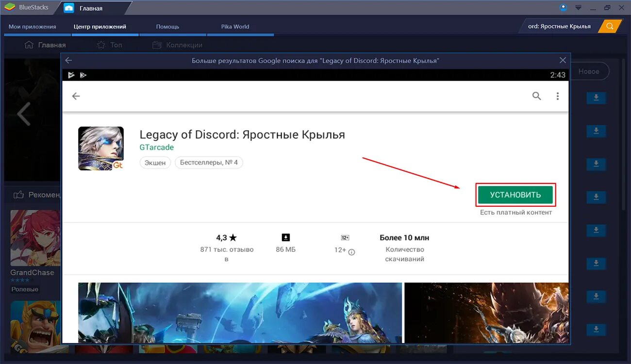Click the home window tab icon
The image size is (631, 364).
point(69,8)
